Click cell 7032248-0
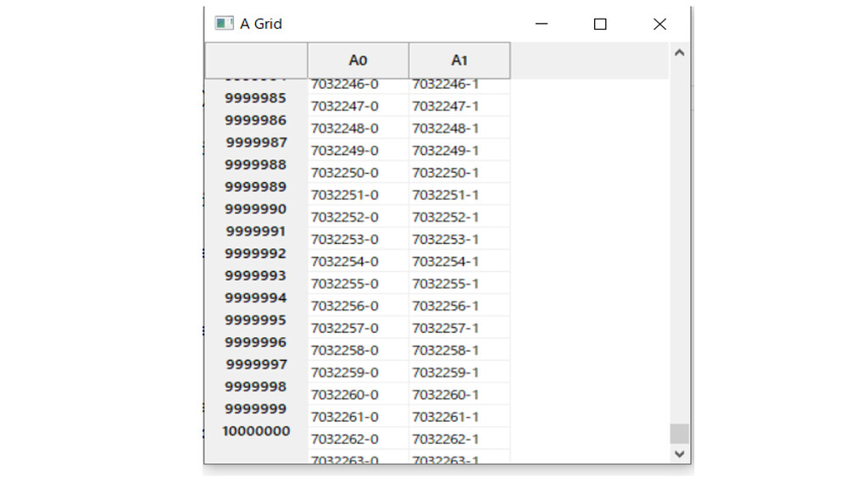 tap(359, 128)
